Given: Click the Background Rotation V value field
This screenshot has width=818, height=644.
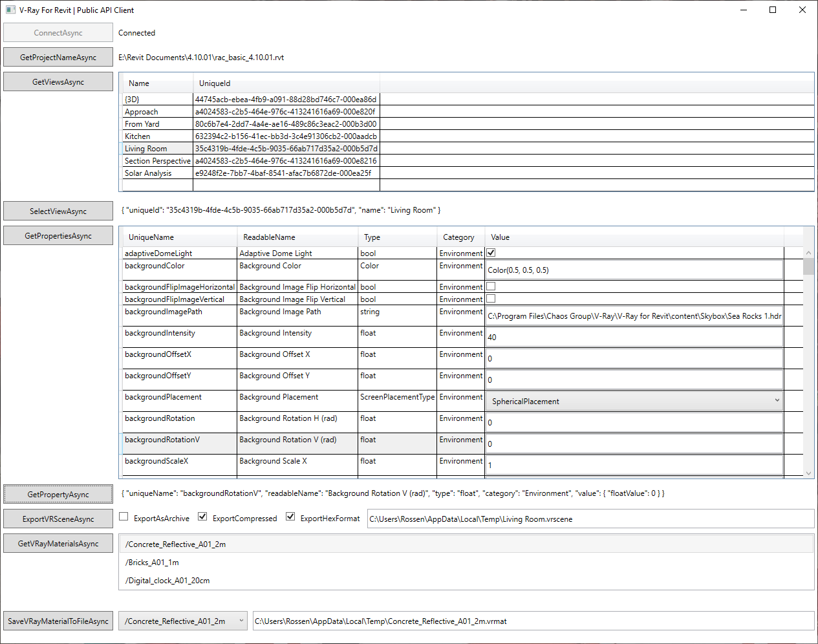Looking at the screenshot, I should (634, 444).
